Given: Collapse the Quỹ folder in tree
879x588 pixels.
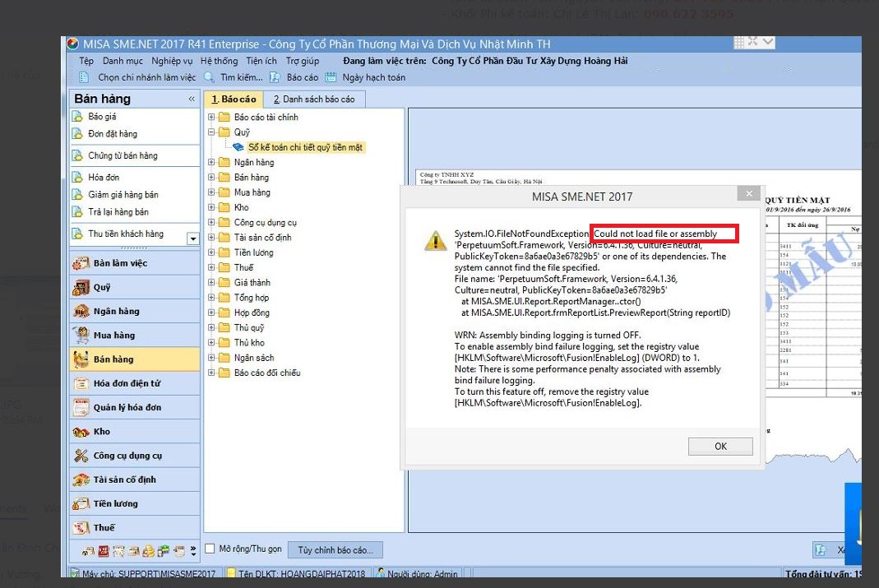Looking at the screenshot, I should coord(211,132).
